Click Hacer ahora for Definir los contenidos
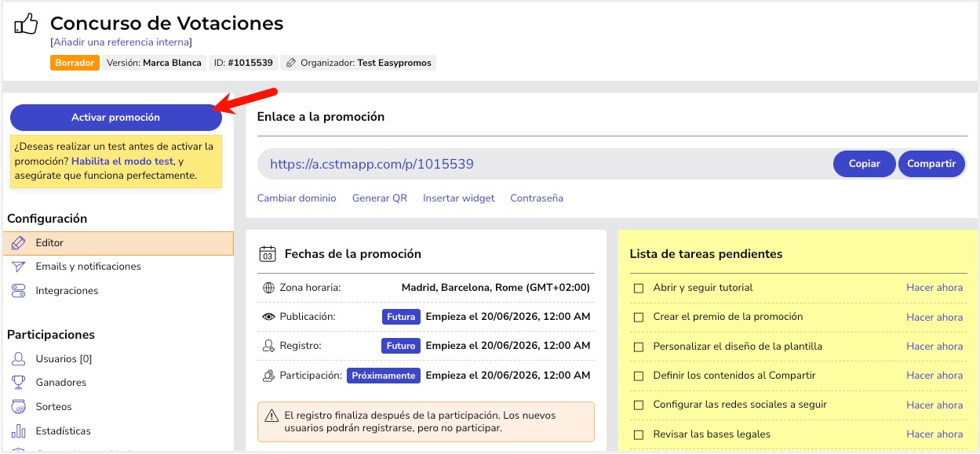Screen dimensions: 980x454 click(x=934, y=376)
